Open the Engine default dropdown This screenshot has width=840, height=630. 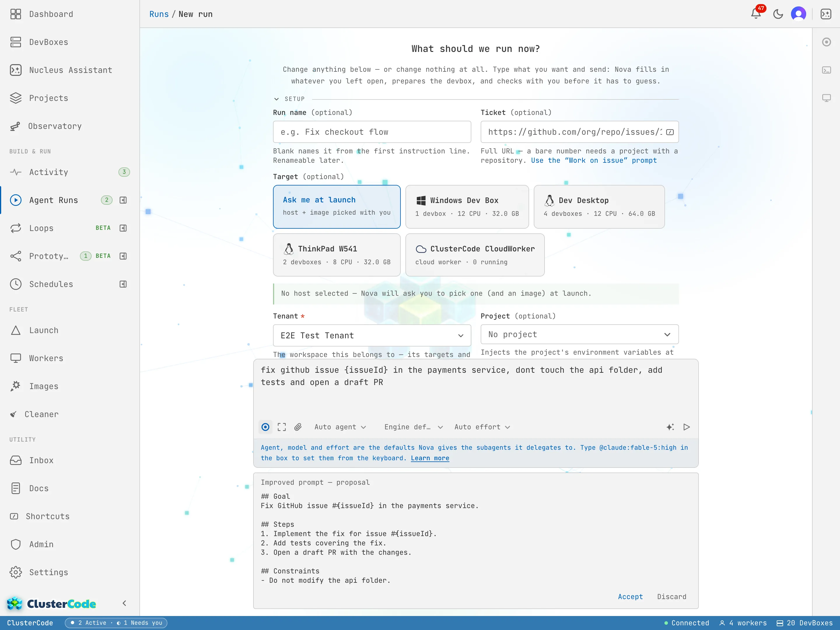click(414, 427)
